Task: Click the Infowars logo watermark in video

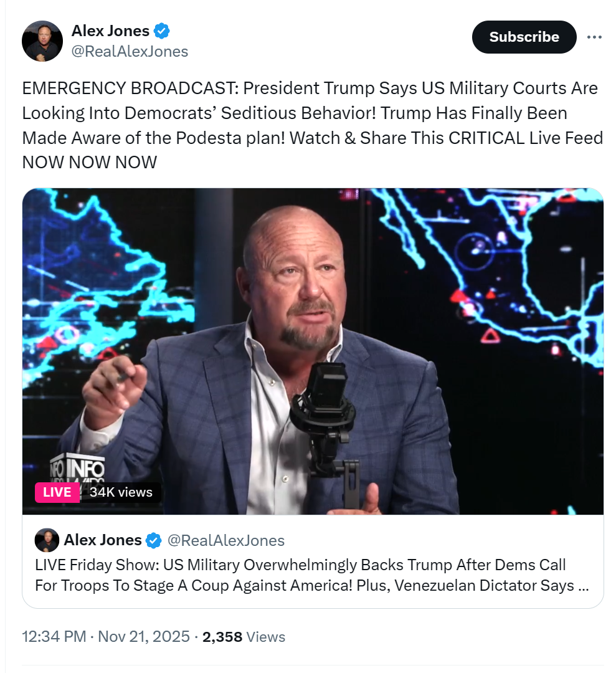Action: click(77, 470)
